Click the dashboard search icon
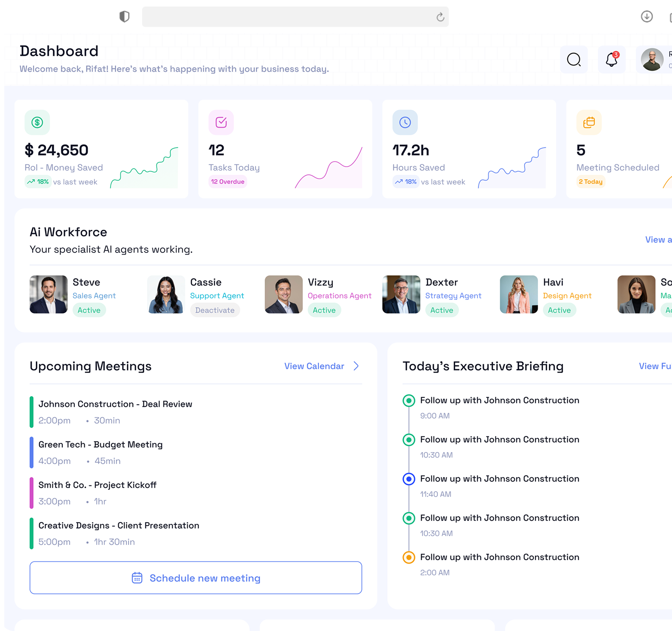Screen dimensions: 672x631 coord(574,60)
